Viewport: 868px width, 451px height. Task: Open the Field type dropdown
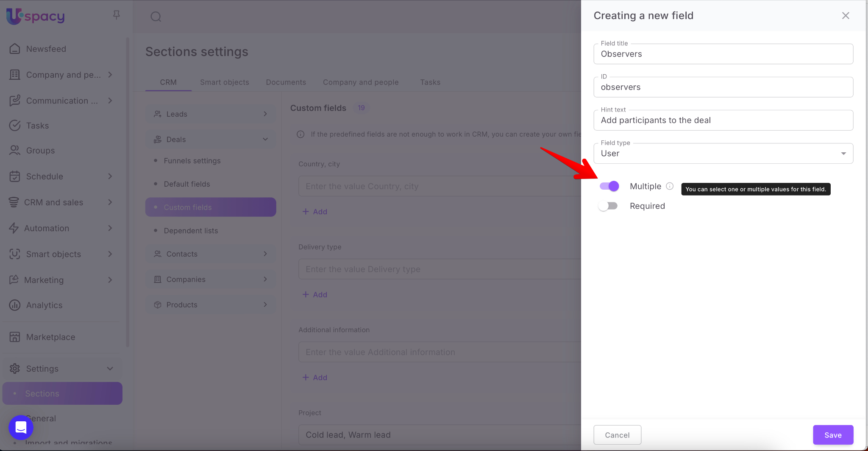(x=723, y=154)
